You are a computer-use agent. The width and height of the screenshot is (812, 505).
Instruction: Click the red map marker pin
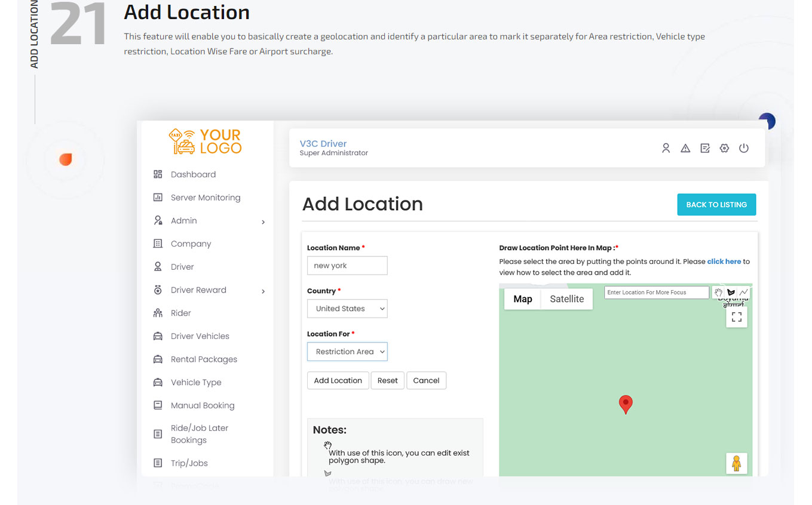(626, 404)
